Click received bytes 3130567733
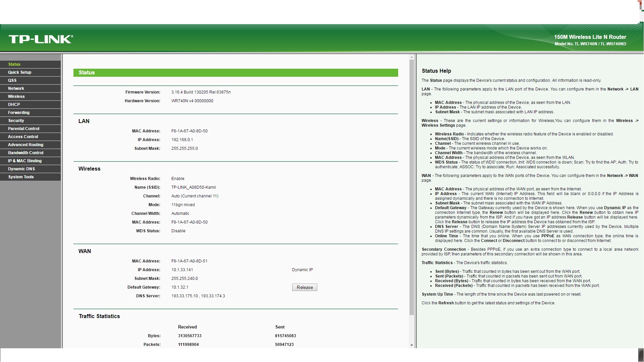The image size is (644, 362). click(190, 336)
